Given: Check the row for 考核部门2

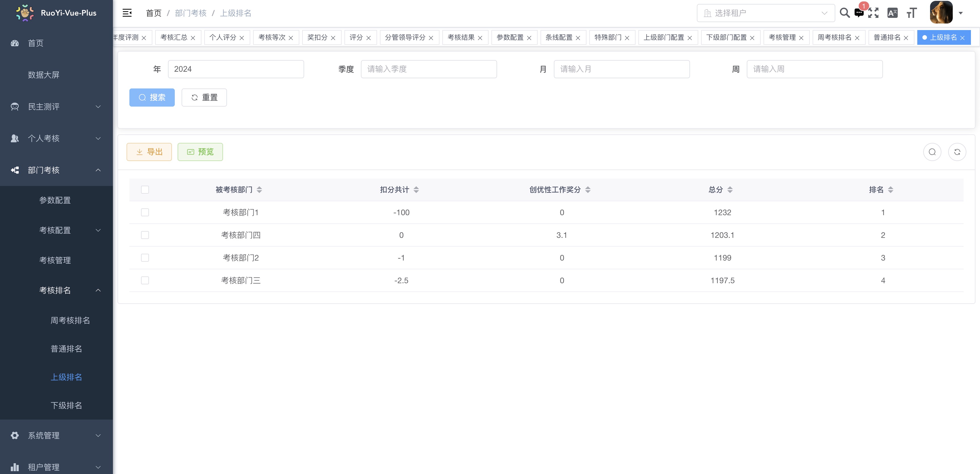Looking at the screenshot, I should coord(145,258).
